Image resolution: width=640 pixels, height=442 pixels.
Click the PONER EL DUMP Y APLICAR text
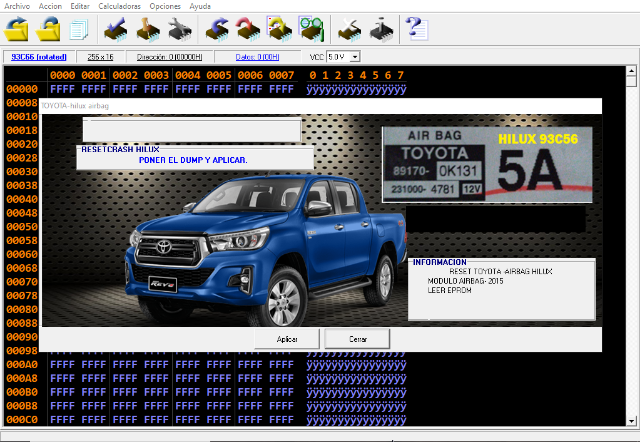[193, 160]
